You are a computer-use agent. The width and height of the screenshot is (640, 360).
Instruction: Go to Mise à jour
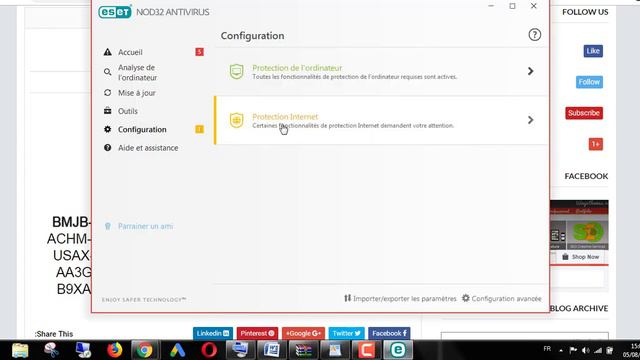pos(137,93)
